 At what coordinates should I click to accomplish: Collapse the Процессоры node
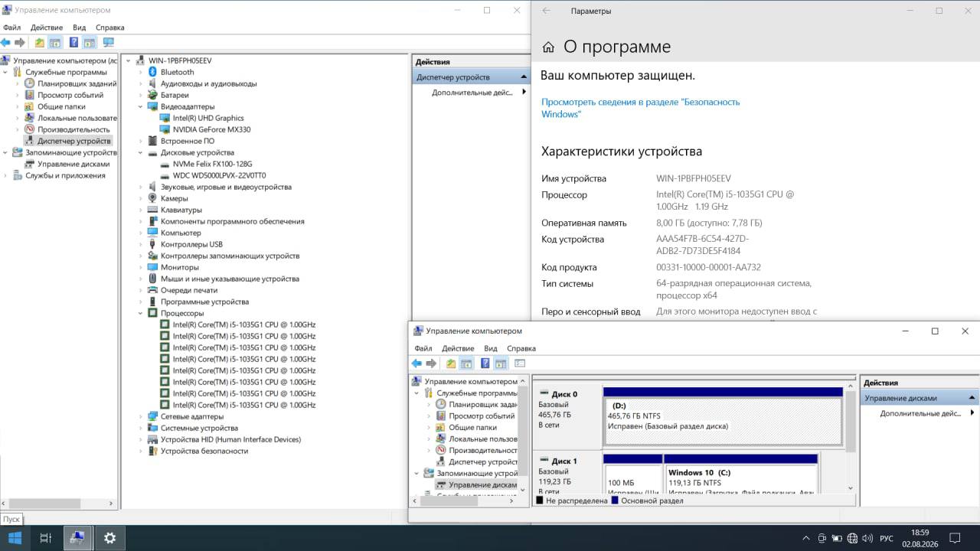(141, 313)
